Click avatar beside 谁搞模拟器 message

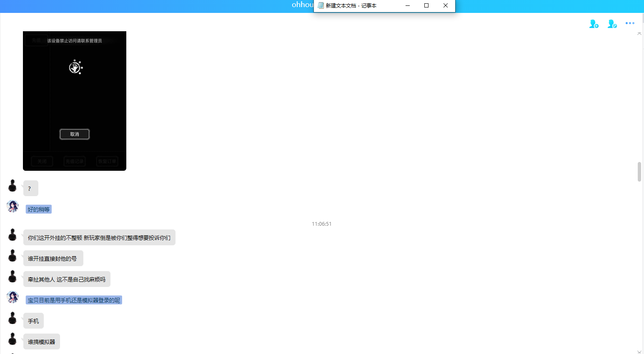point(13,339)
